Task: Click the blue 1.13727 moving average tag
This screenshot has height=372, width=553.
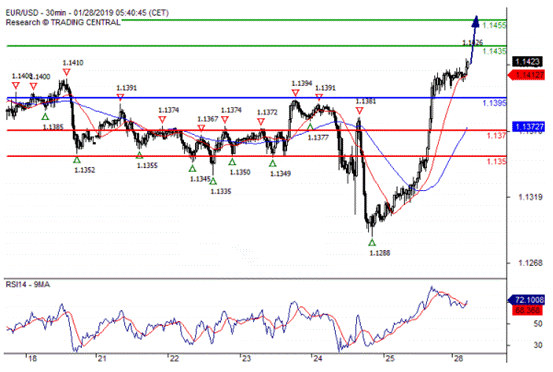Action: [528, 127]
